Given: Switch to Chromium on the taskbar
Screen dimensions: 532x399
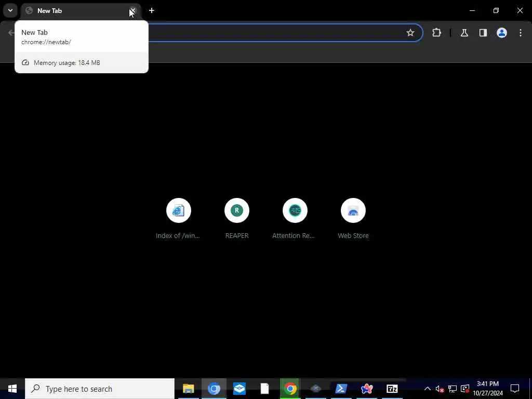Looking at the screenshot, I should [214, 389].
